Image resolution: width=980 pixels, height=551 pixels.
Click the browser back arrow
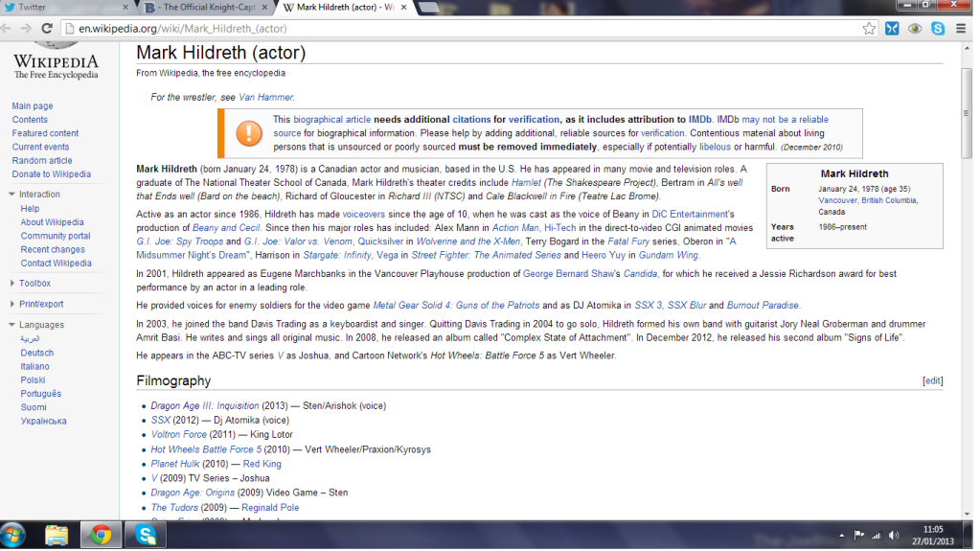point(9,29)
